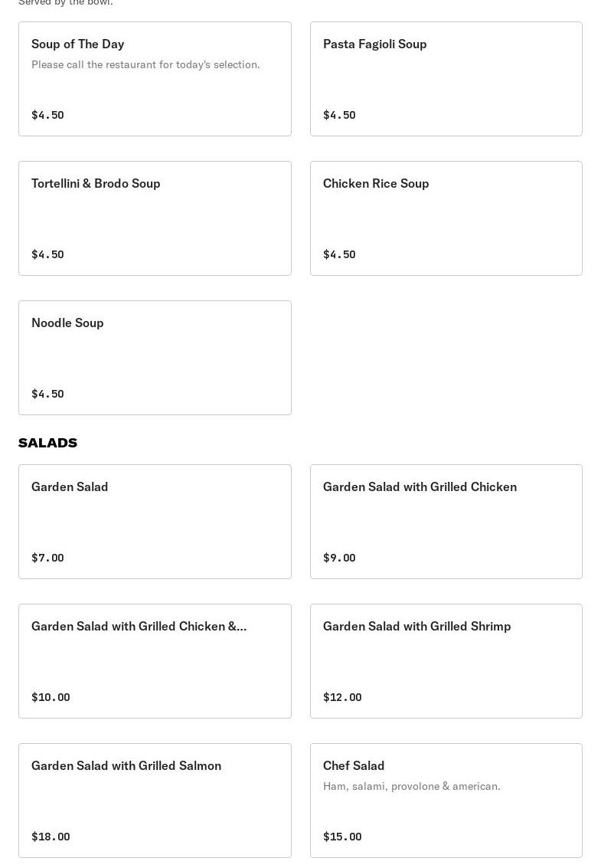Open Noodle Soup menu item
Viewport: 601px width, 868px height.
pyautogui.click(x=155, y=358)
